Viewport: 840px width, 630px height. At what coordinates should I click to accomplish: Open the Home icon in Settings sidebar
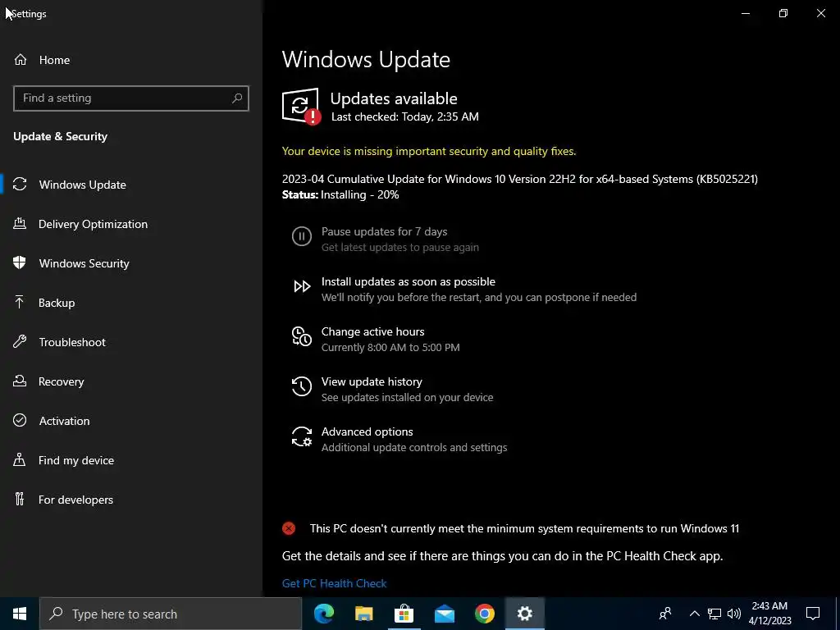point(21,59)
